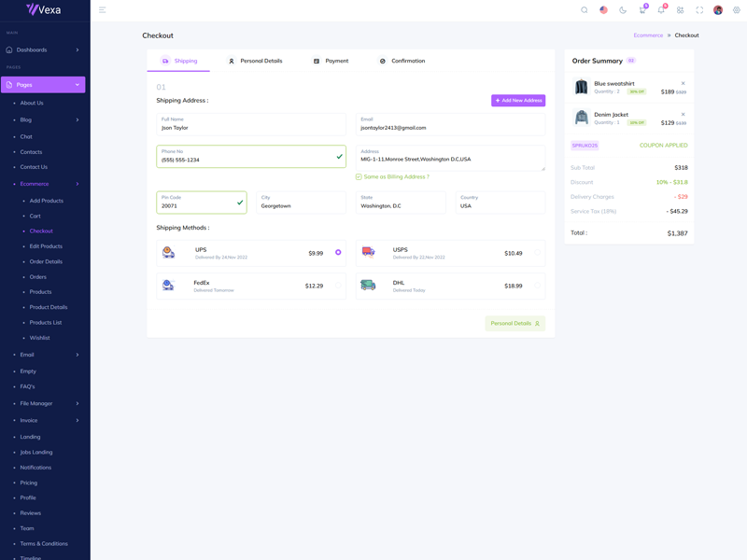Switch to the Payment tab
Image resolution: width=747 pixels, height=560 pixels.
(331, 61)
